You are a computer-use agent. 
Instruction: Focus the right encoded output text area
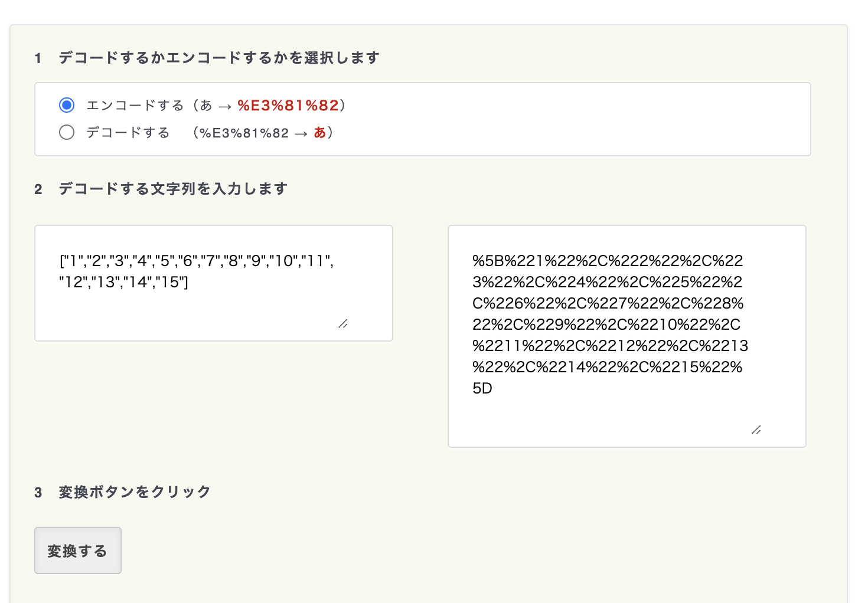(626, 413)
